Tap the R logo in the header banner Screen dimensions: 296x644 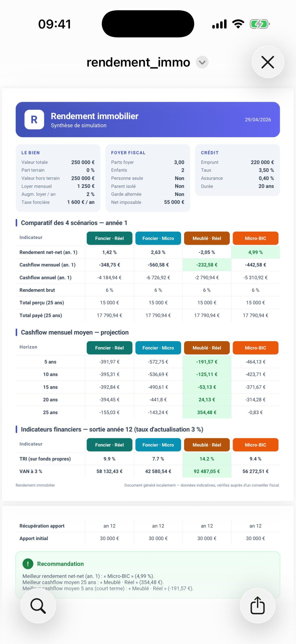click(34, 119)
